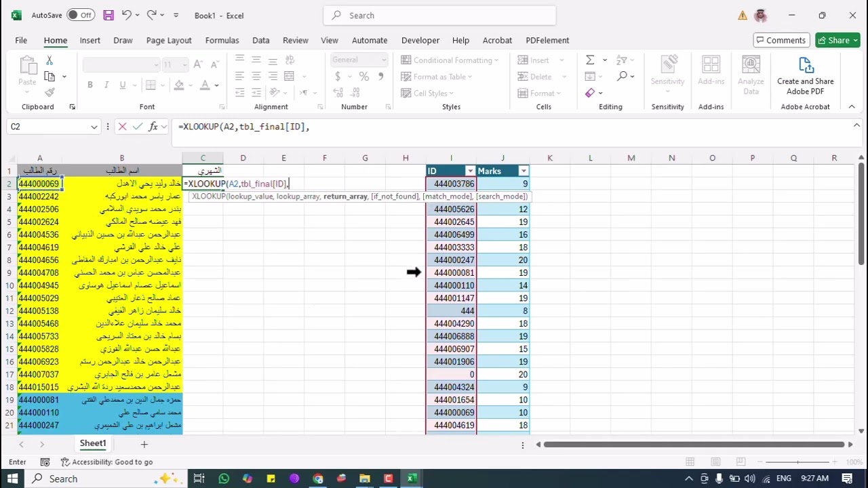Screen dimensions: 868x488
Task: Click the Clear eraser icon
Action: [590, 93]
